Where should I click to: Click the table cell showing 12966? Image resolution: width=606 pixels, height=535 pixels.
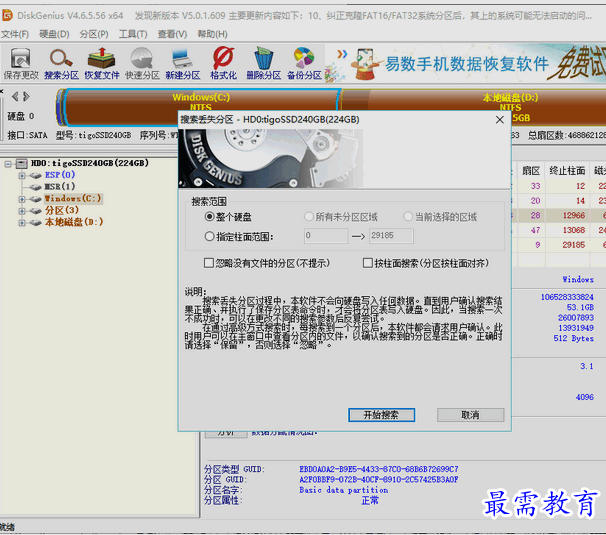(567, 216)
